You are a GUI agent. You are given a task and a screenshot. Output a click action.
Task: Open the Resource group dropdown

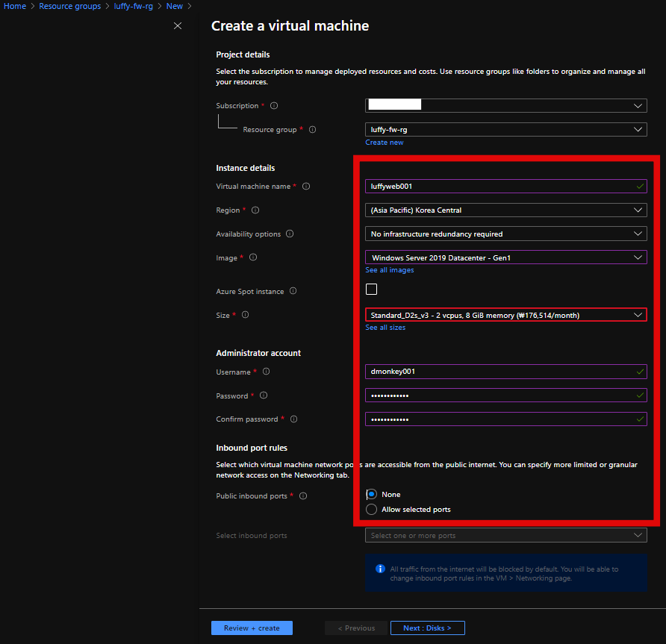(506, 130)
